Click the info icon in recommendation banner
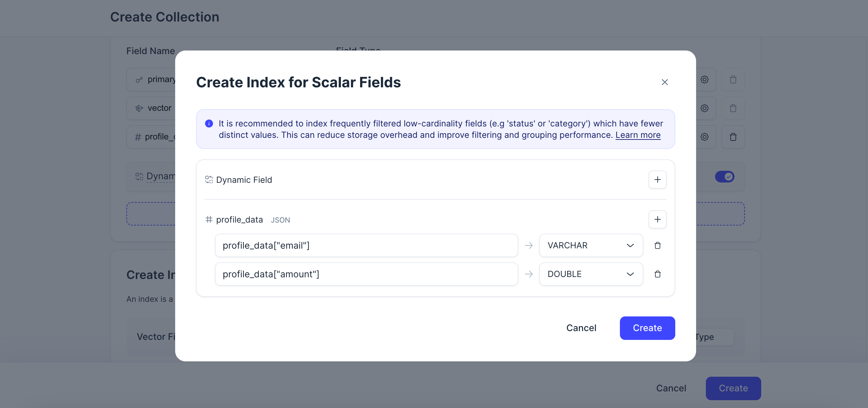 pyautogui.click(x=209, y=124)
